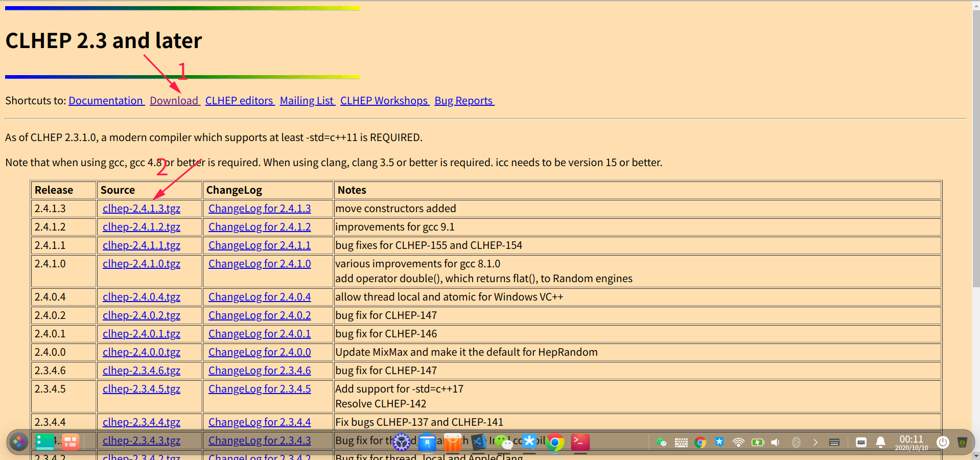The image size is (980, 460).
Task: Open the system Control Center gear icon
Action: (x=402, y=443)
